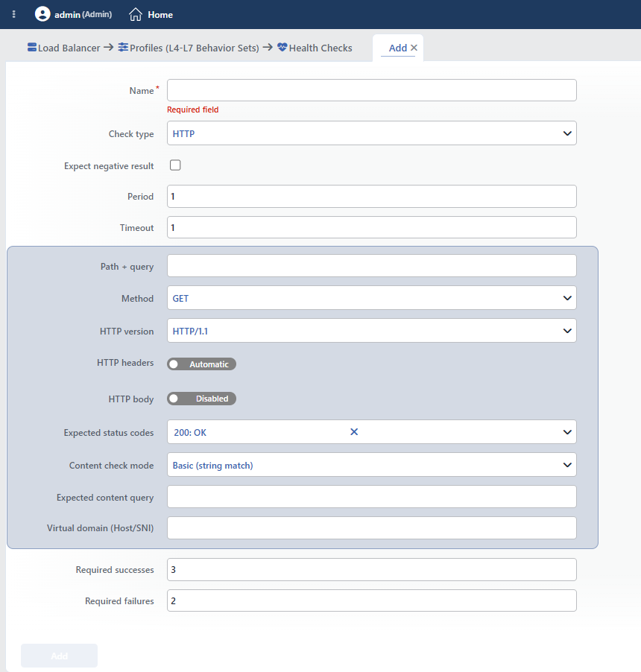Viewport: 641px width, 672px height.
Task: Open the Check type dropdown arrow
Action: pos(566,133)
